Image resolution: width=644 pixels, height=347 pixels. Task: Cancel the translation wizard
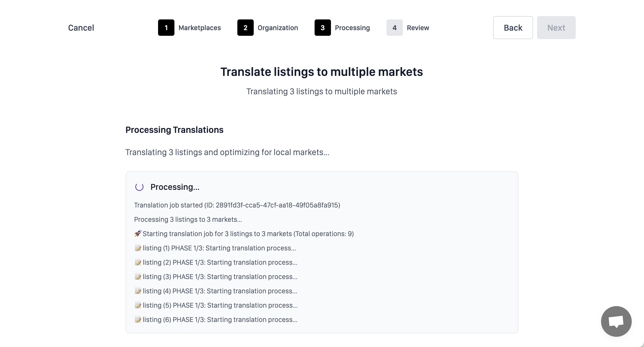pyautogui.click(x=81, y=28)
